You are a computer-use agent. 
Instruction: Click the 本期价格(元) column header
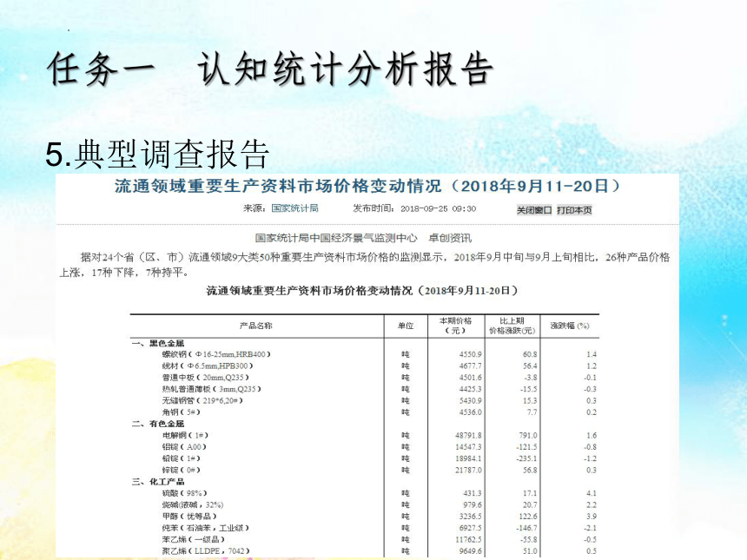click(455, 326)
